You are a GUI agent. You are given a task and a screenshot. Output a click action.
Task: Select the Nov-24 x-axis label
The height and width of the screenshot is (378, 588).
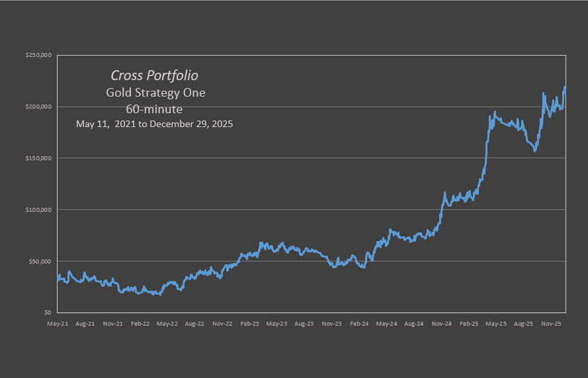441,324
